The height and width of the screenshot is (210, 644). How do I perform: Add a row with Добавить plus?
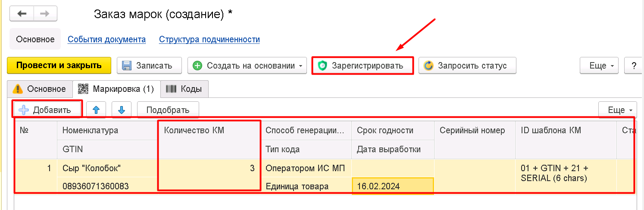pos(47,110)
